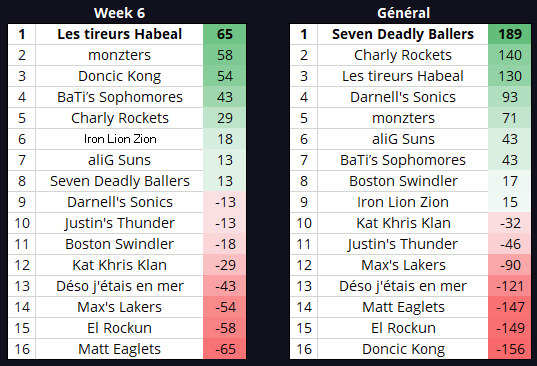537x366 pixels.
Task: Select Déso j'étais en mer in Week 6
Action: pos(120,286)
